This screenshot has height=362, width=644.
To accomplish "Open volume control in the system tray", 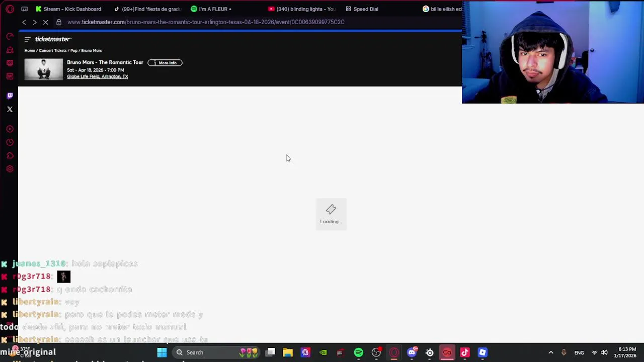I will pos(604,352).
